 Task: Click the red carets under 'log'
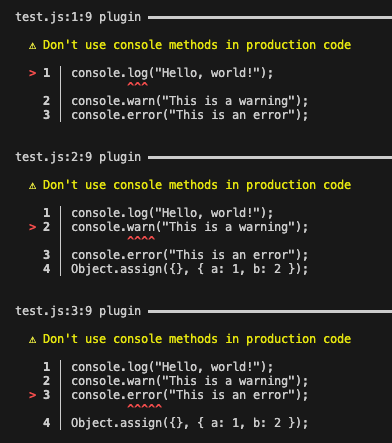pos(137,85)
